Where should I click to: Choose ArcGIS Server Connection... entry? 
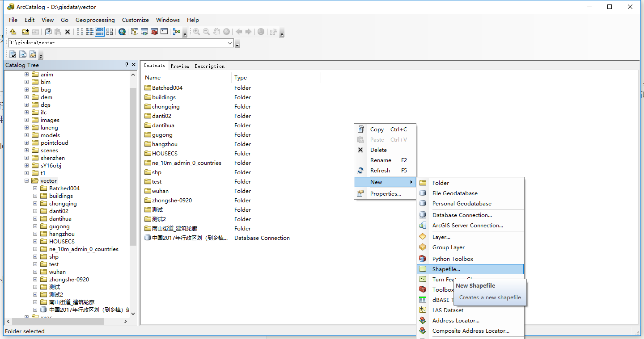point(470,226)
